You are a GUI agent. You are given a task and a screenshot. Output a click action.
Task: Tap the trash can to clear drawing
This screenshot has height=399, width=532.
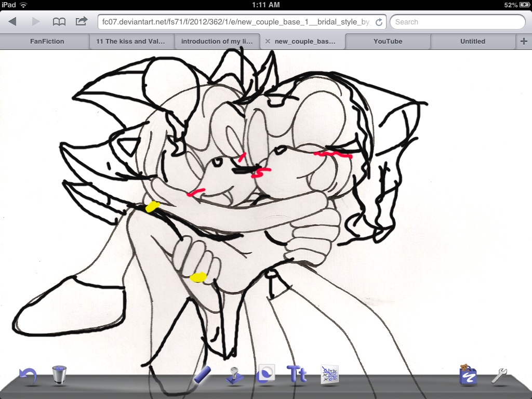pos(59,375)
